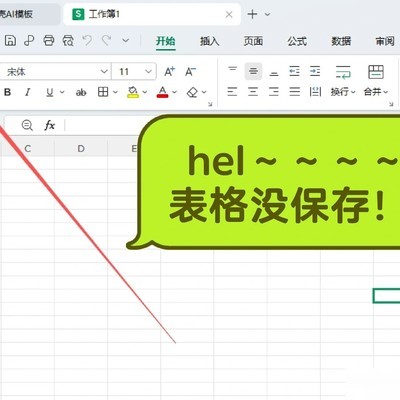The width and height of the screenshot is (400, 400).
Task: Click the plus button to add new tab
Action: click(x=252, y=14)
